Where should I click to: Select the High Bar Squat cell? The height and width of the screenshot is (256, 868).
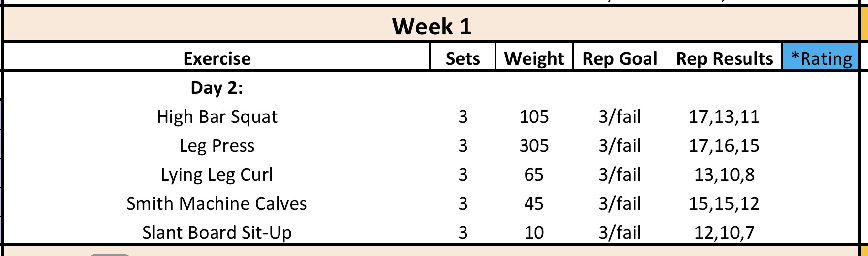tap(217, 116)
